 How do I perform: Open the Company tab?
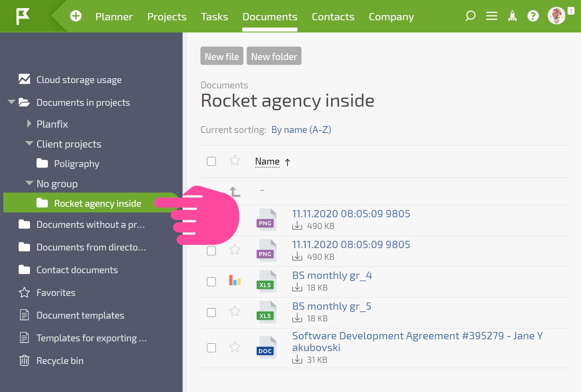tap(392, 17)
